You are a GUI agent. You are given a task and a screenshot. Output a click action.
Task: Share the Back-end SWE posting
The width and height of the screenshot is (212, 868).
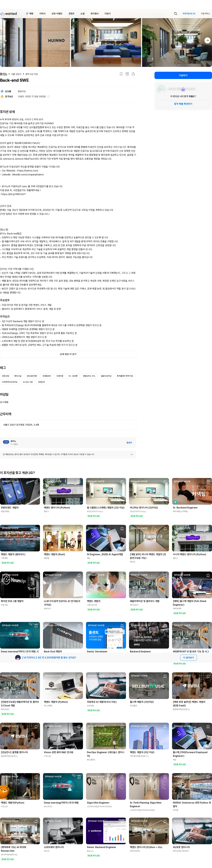click(x=133, y=74)
